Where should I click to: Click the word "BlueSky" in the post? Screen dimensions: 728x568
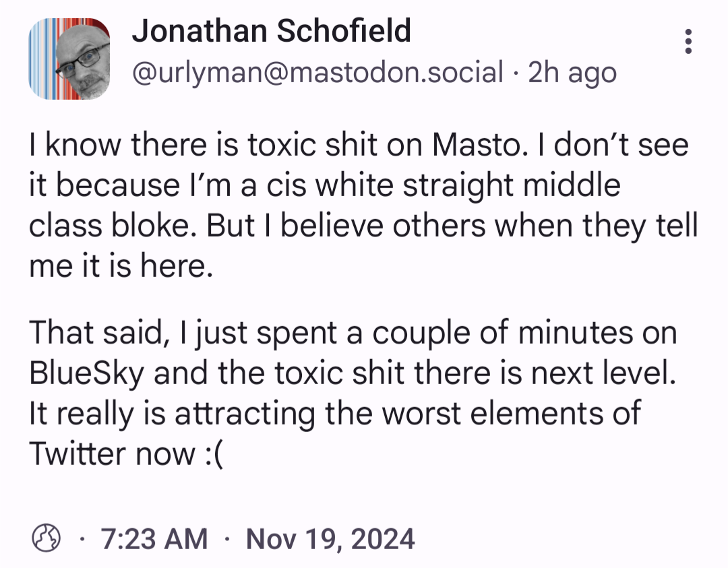[x=86, y=374]
